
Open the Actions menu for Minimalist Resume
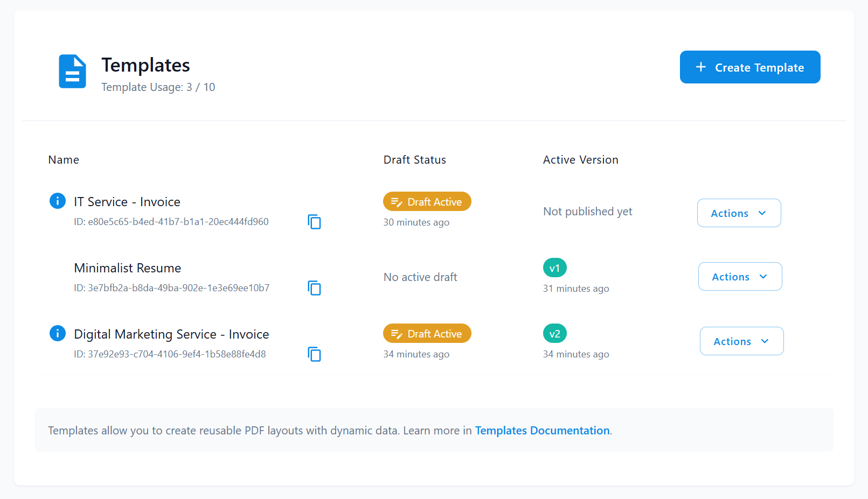pyautogui.click(x=740, y=276)
